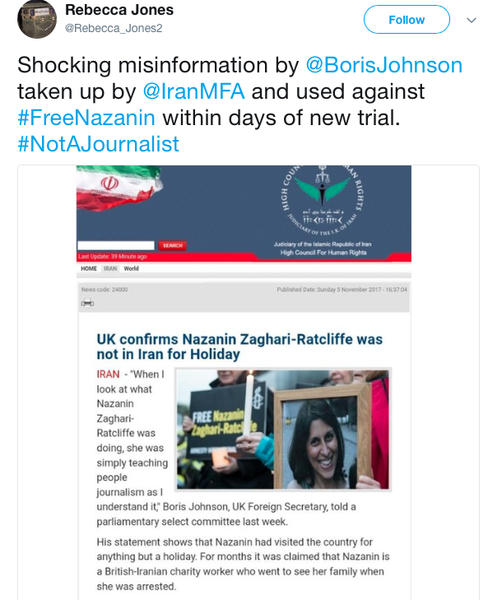Click the site search input field
The width and height of the screenshot is (488, 600).
pyautogui.click(x=116, y=245)
